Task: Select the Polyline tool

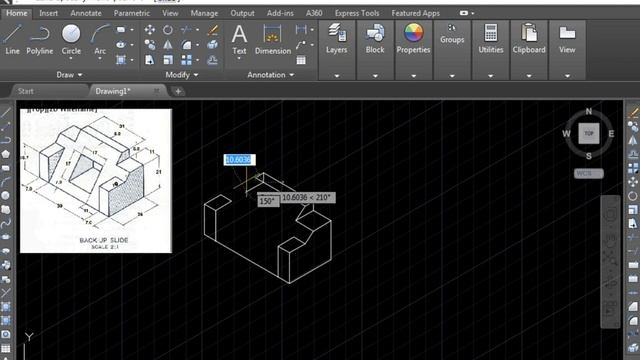Action: [40, 40]
